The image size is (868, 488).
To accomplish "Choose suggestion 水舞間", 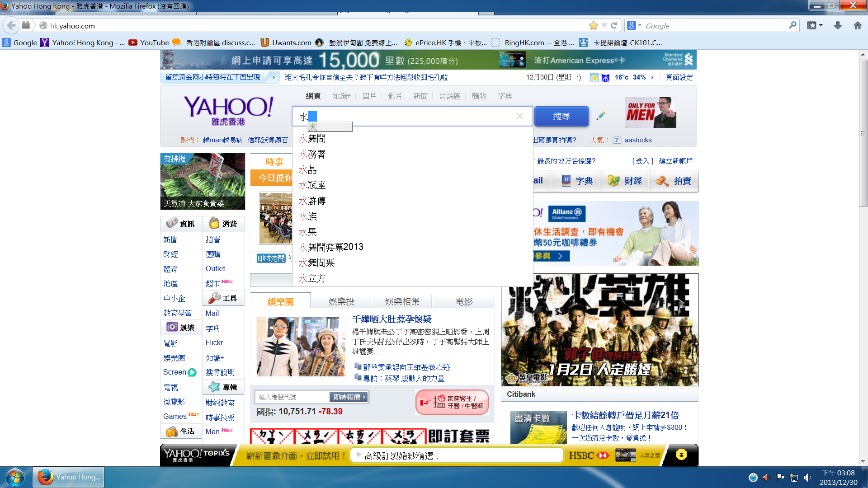I will (x=412, y=139).
